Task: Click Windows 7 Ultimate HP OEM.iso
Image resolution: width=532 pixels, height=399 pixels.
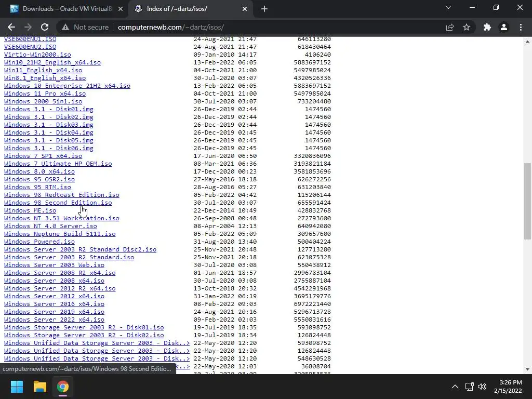Action: (x=58, y=164)
